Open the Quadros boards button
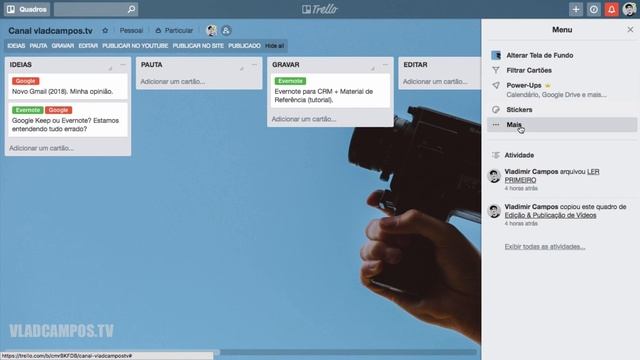The width and height of the screenshot is (640, 360). [27, 9]
